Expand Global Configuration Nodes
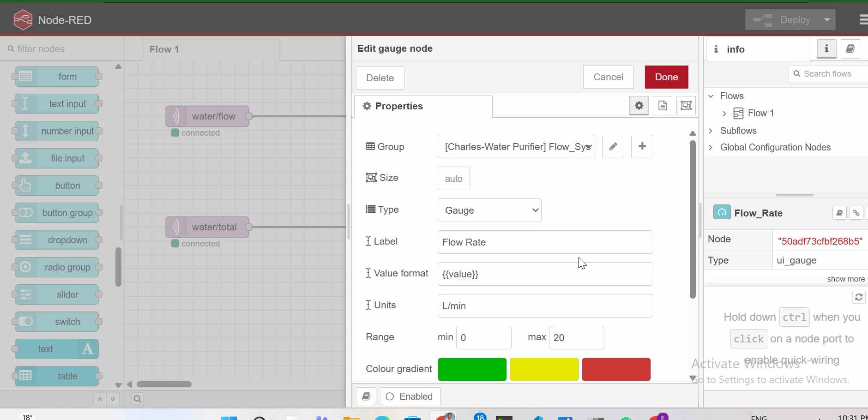 pos(711,147)
